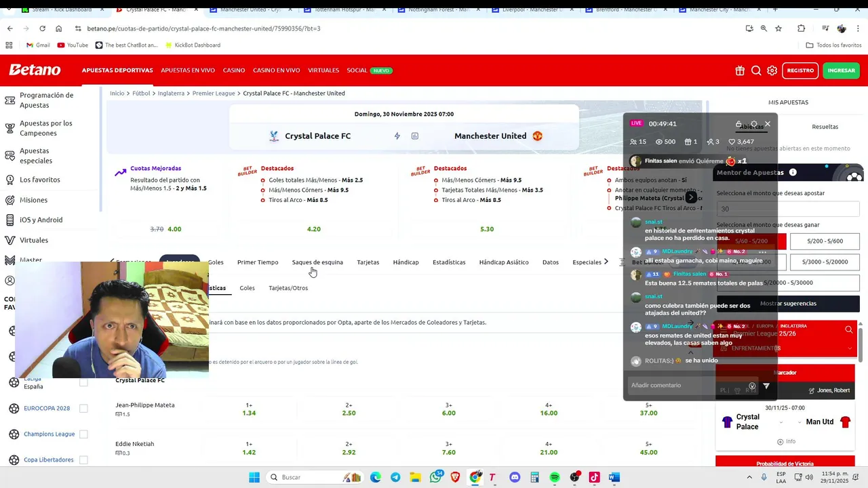The width and height of the screenshot is (868, 488).
Task: Switch to the Tarjetas/Otros sub-tab
Action: [x=288, y=288]
